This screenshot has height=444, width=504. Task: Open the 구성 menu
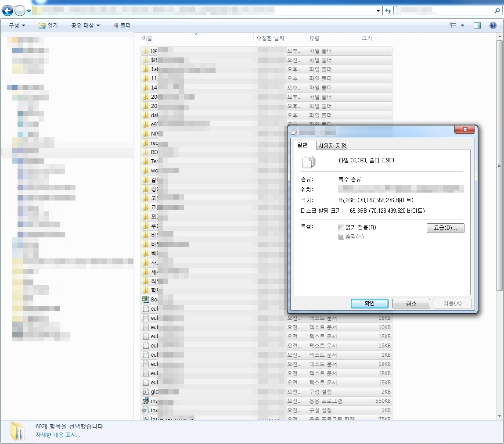17,25
